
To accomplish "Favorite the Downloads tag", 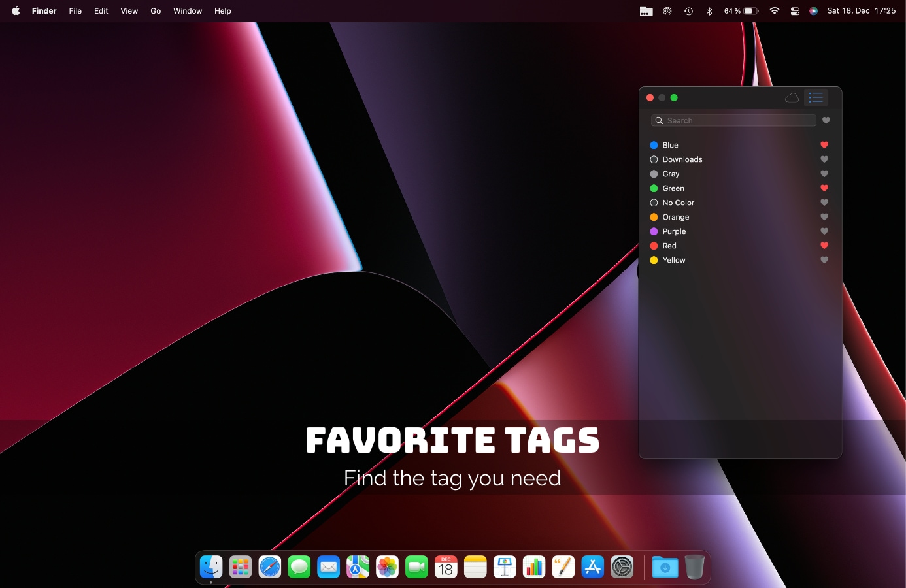I will (x=824, y=159).
